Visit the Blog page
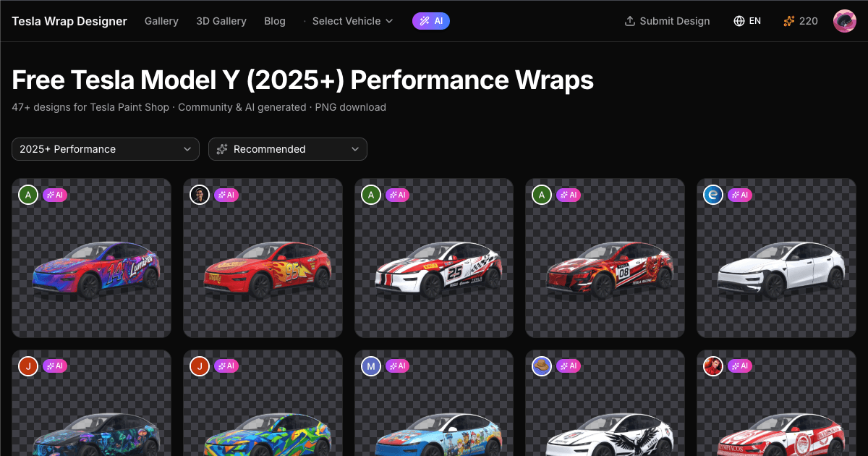The width and height of the screenshot is (868, 456). [275, 21]
